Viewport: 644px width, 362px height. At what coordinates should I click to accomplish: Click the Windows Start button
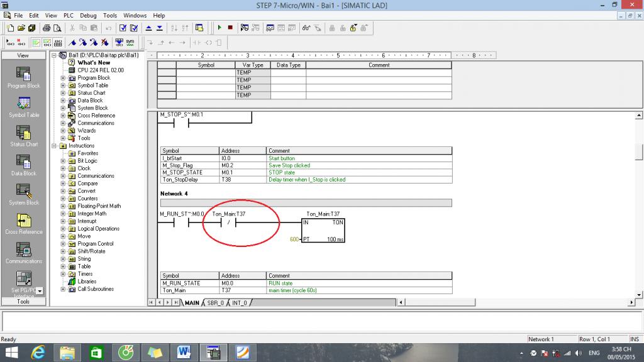(11, 352)
